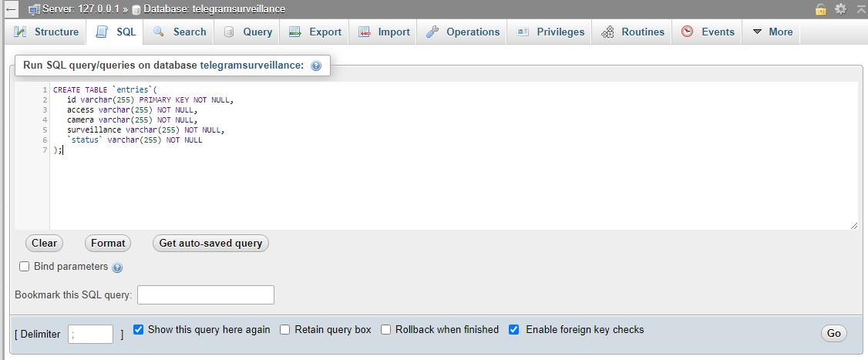Click the Privileges tab icon
This screenshot has width=868, height=360.
pyautogui.click(x=523, y=32)
